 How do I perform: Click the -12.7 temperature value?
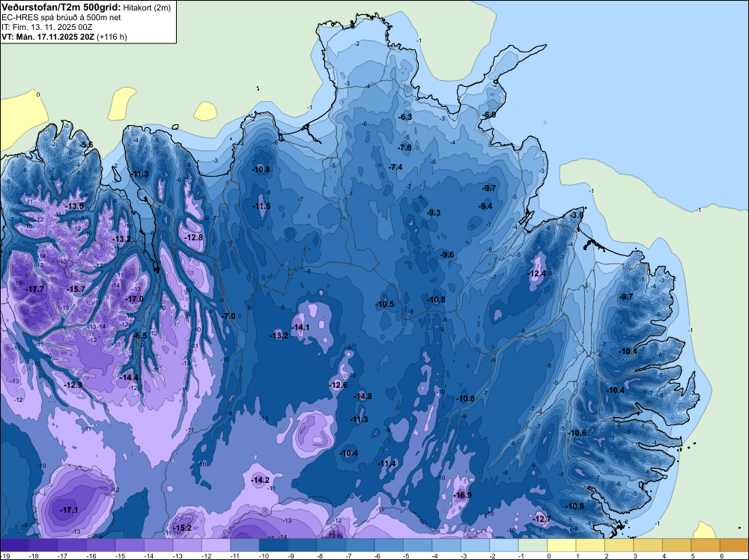[x=542, y=519]
